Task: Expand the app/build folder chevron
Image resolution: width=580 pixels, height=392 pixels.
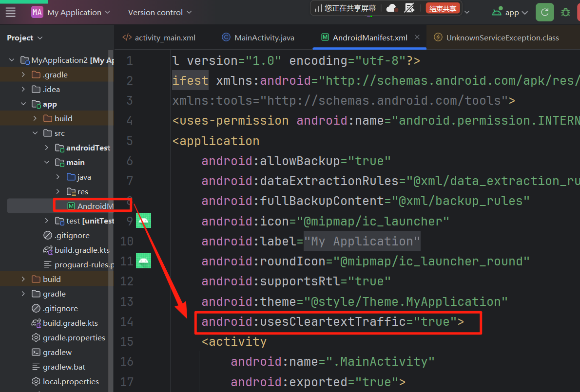Action: tap(35, 118)
